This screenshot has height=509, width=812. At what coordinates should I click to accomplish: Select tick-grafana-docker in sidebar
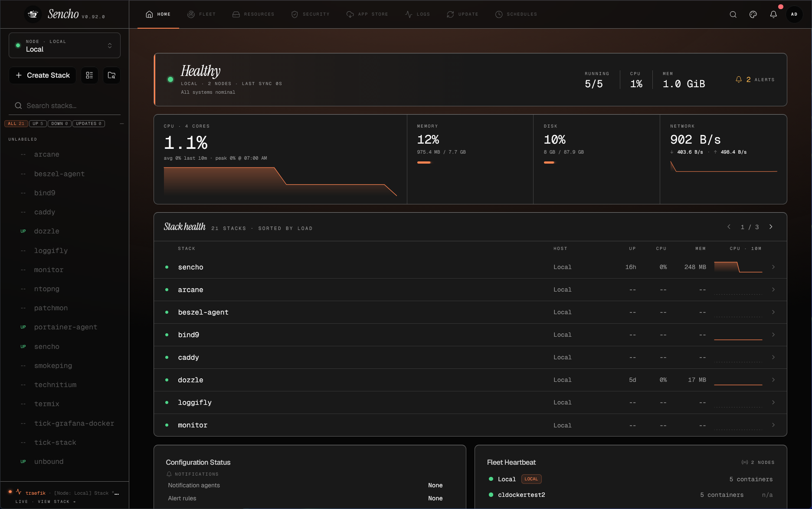click(65, 424)
